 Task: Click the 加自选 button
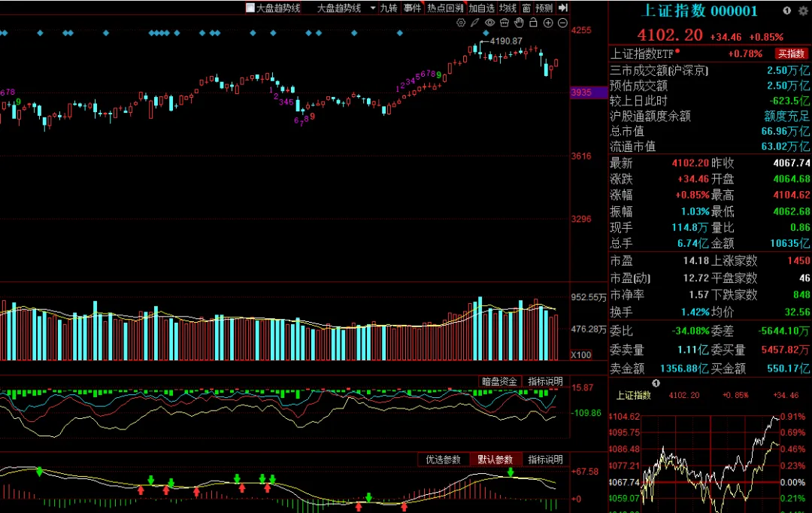click(482, 8)
